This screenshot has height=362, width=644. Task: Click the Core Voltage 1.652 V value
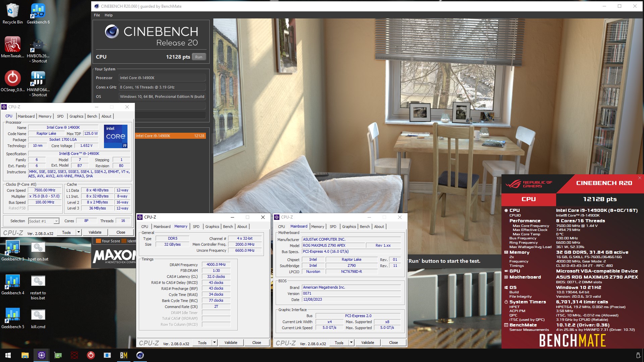[x=86, y=145]
